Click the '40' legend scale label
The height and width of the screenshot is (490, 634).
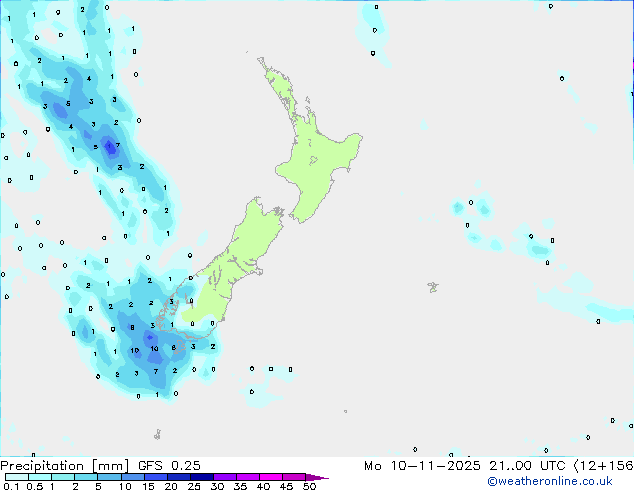(x=263, y=486)
